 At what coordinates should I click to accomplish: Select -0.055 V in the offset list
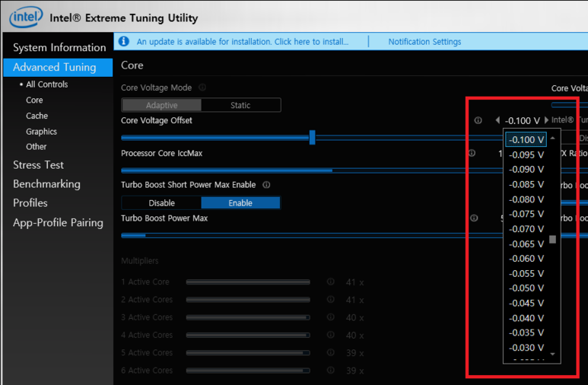(526, 274)
